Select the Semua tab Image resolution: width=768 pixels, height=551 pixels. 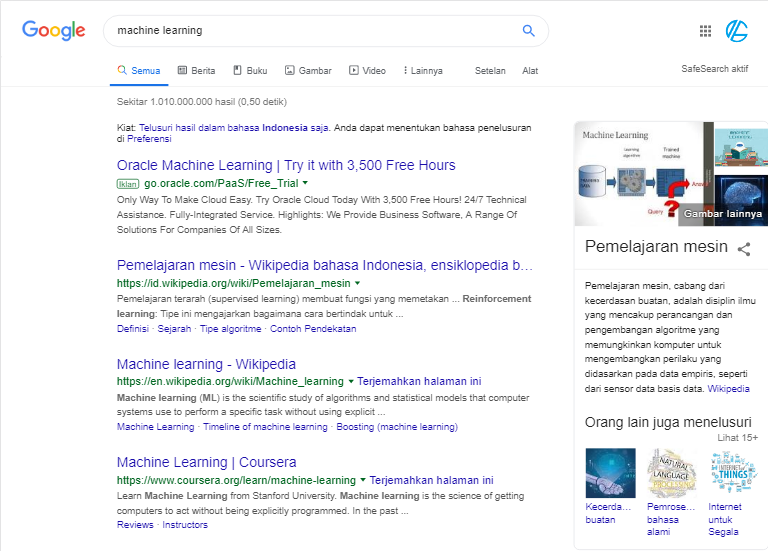pos(139,71)
